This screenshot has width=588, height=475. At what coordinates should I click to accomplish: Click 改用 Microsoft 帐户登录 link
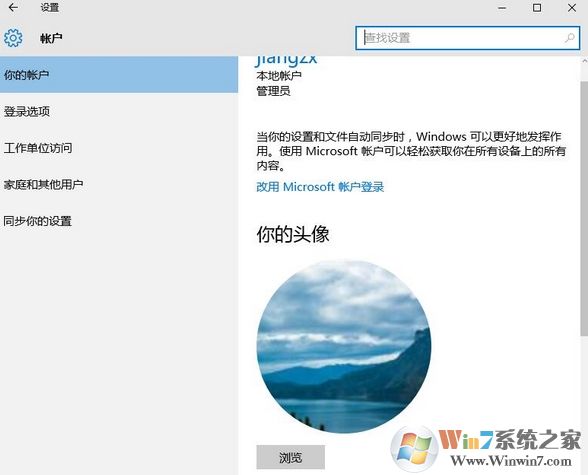pos(320,187)
